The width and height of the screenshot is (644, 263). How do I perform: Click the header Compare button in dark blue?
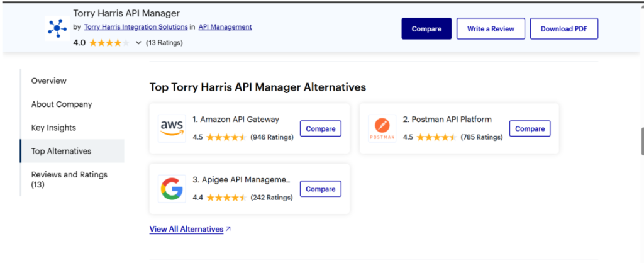[426, 29]
